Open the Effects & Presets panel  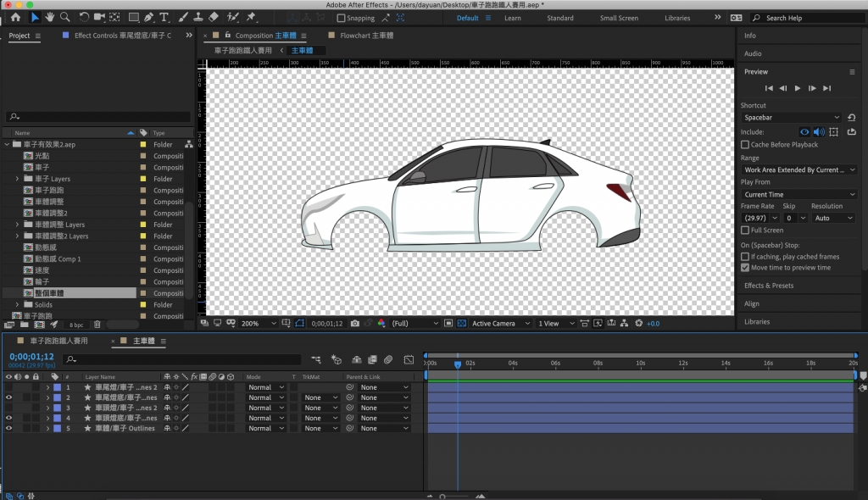tap(769, 286)
